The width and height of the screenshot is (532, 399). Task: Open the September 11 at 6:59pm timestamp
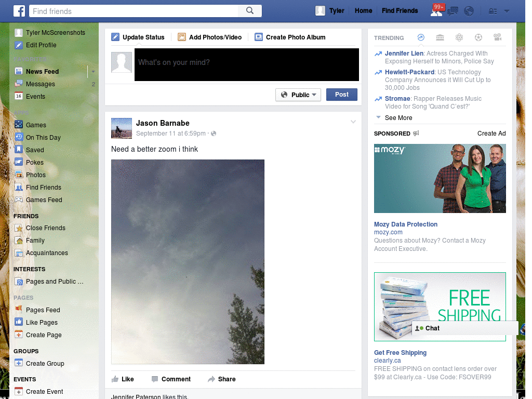170,134
